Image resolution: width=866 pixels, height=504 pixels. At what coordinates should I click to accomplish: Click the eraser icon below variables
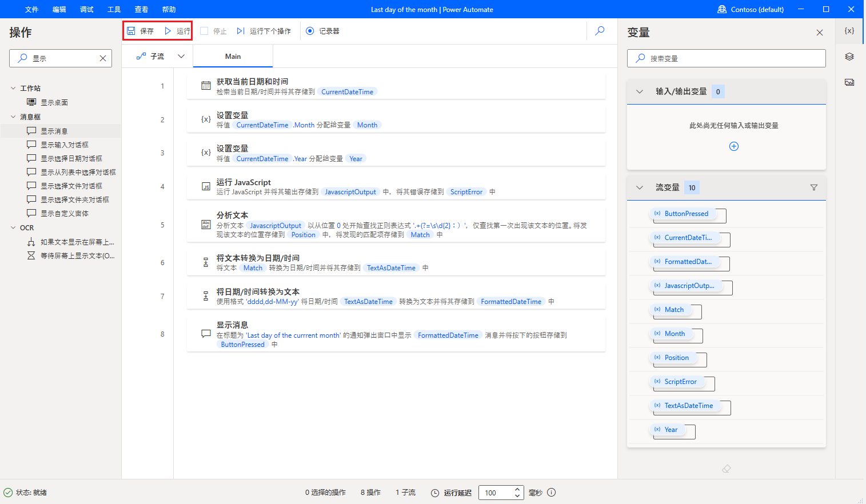(x=727, y=469)
